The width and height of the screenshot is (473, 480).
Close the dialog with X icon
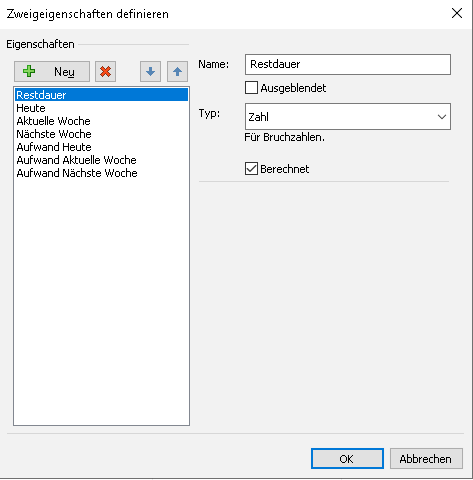click(x=457, y=13)
